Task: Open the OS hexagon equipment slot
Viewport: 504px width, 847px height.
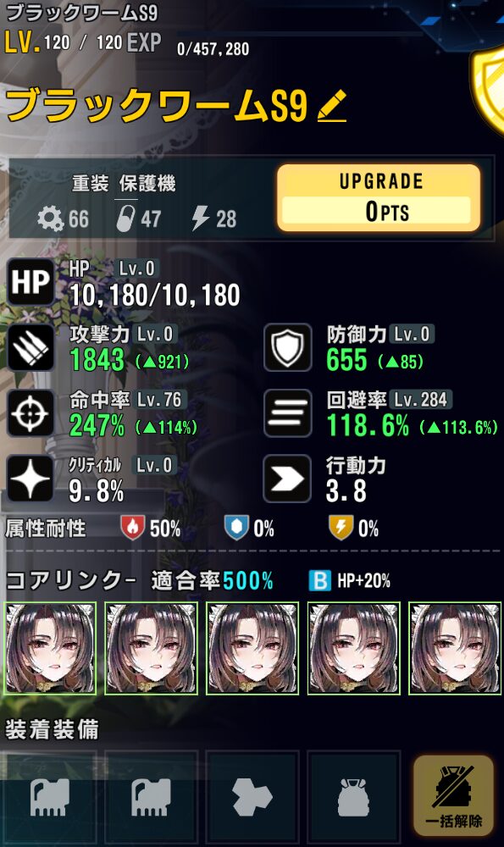Action: [252, 796]
